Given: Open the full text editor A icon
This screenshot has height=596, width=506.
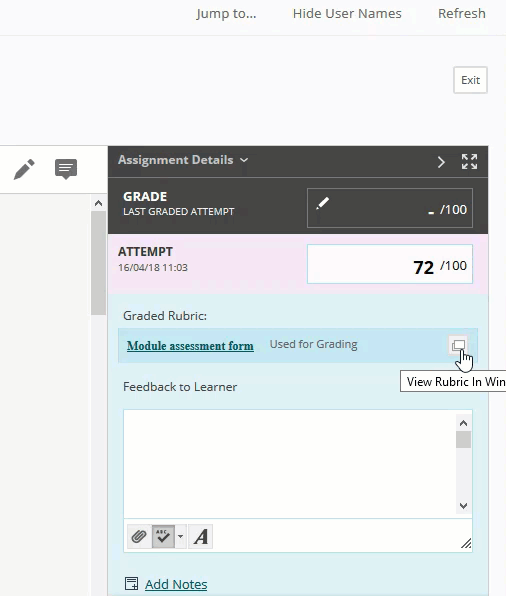Looking at the screenshot, I should pos(201,536).
